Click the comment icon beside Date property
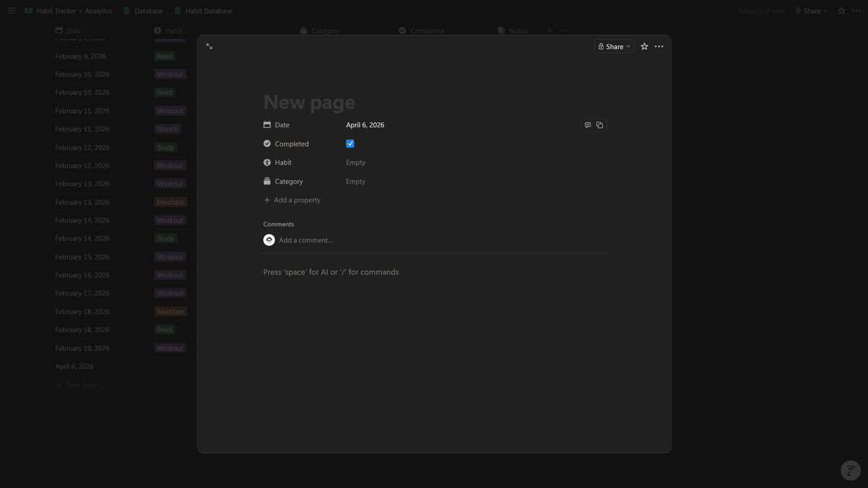This screenshot has height=488, width=868. (587, 125)
